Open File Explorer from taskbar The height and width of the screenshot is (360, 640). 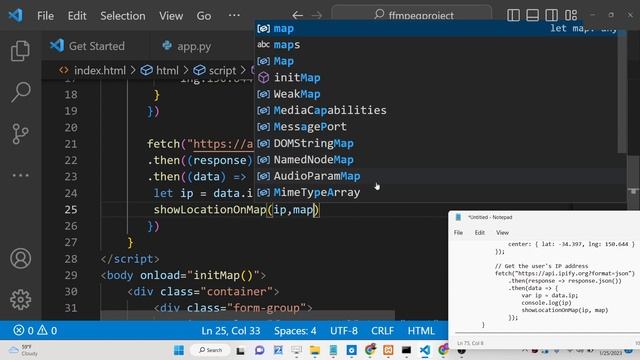(x=315, y=350)
